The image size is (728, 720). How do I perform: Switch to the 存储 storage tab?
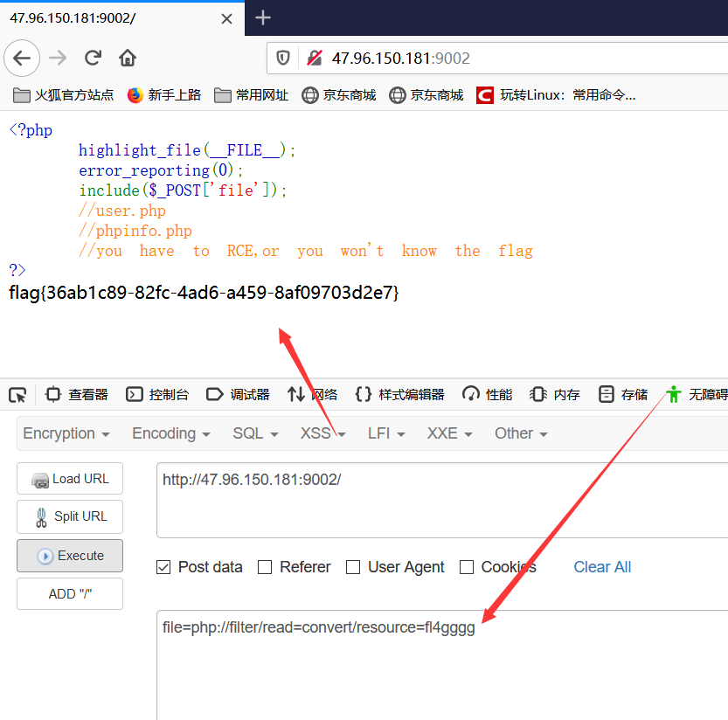(x=622, y=395)
